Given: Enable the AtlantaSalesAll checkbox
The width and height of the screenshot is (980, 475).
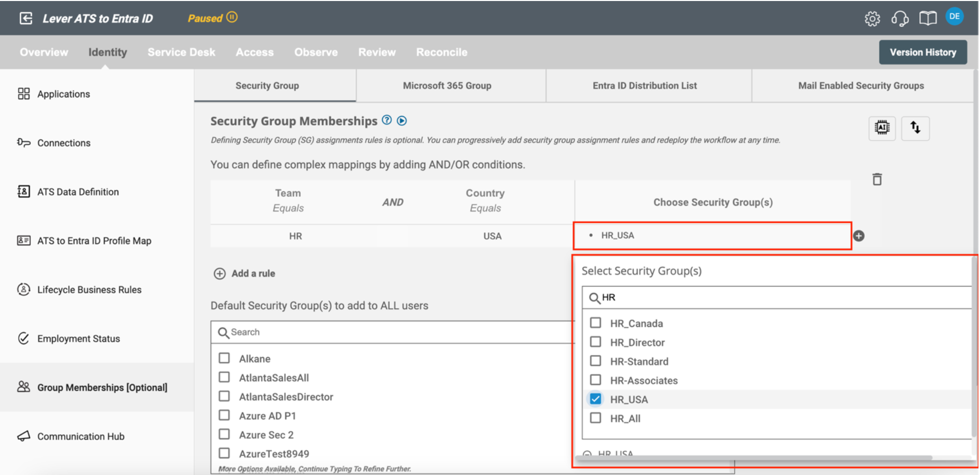Looking at the screenshot, I should pyautogui.click(x=224, y=377).
